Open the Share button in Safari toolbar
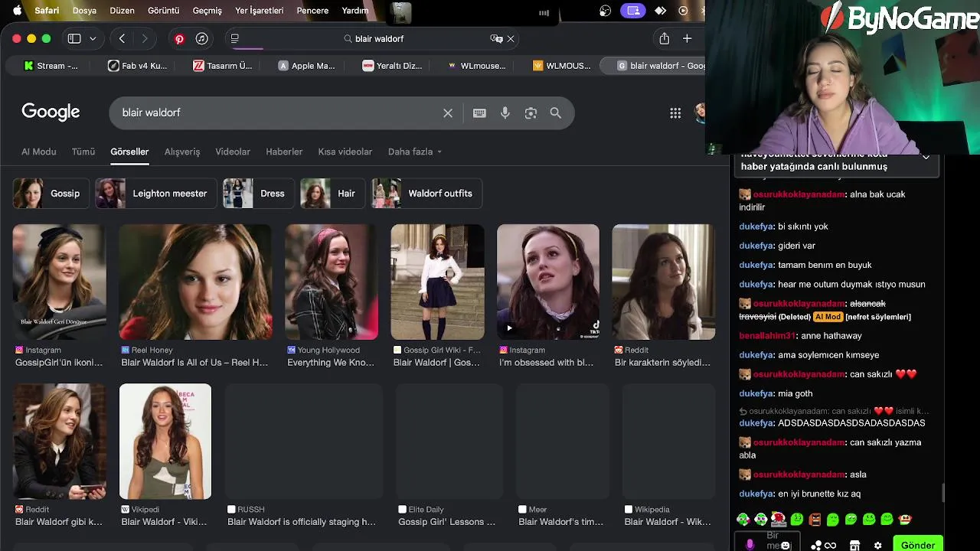Viewport: 980px width, 551px height. point(665,38)
